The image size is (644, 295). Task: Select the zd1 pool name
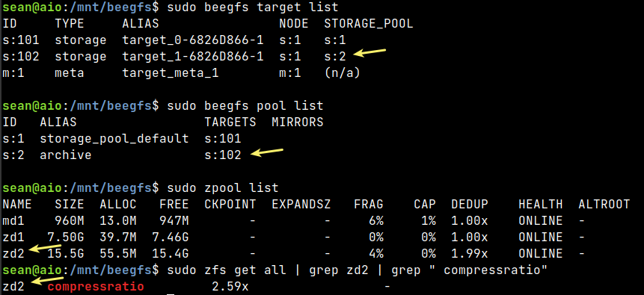coord(13,237)
